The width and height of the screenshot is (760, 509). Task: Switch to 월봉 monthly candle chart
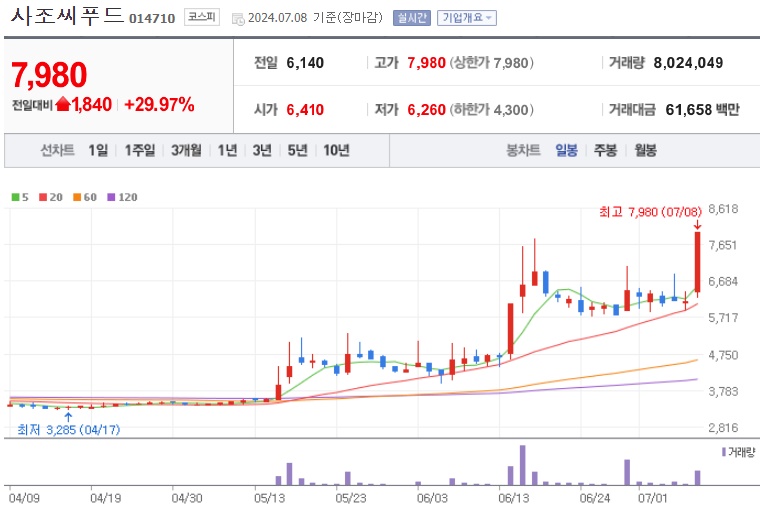pos(645,150)
